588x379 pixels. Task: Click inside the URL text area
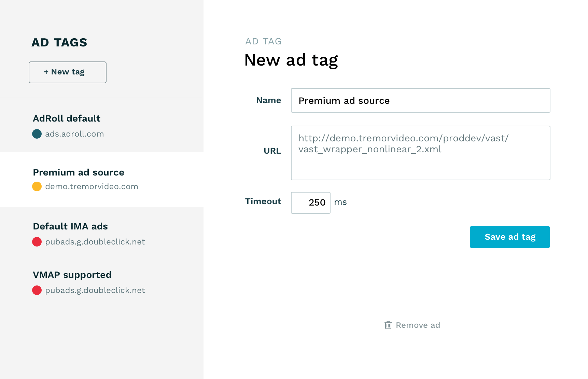(x=420, y=153)
